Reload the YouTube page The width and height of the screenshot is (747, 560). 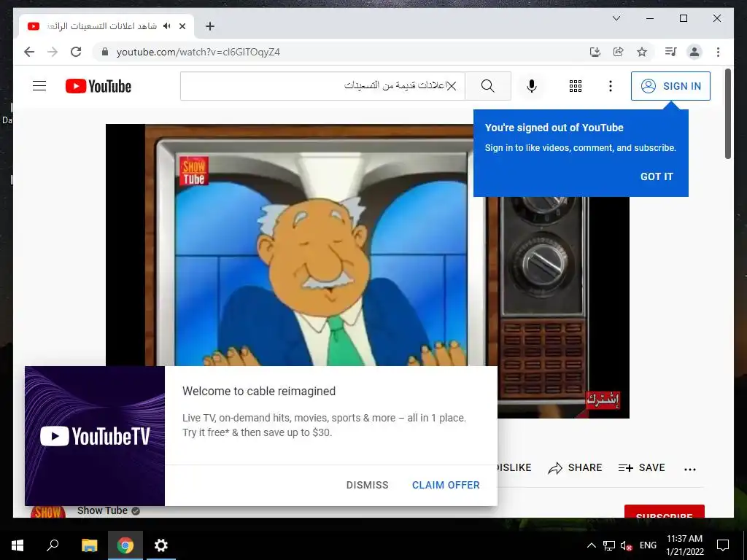(x=76, y=52)
